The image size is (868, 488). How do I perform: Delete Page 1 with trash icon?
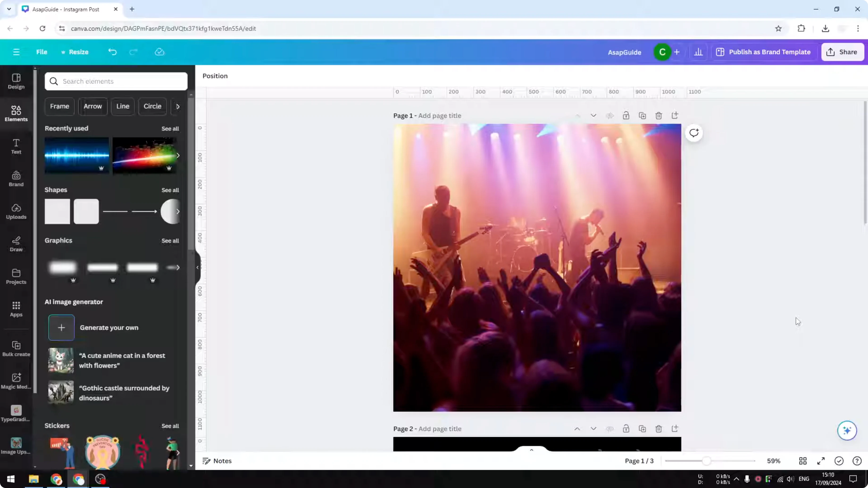point(658,116)
